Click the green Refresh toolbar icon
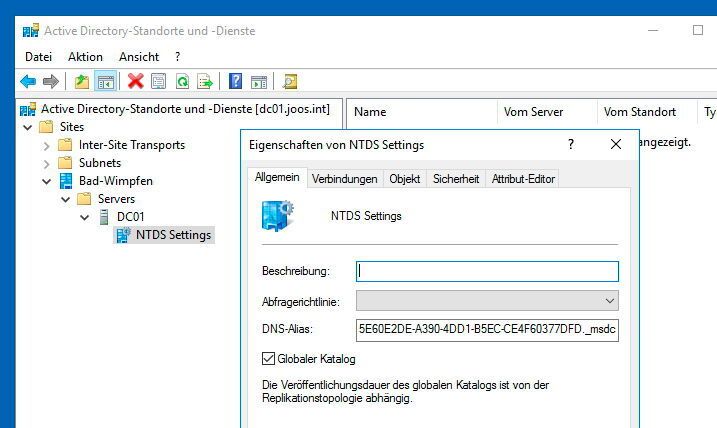This screenshot has width=717, height=428. pos(182,82)
